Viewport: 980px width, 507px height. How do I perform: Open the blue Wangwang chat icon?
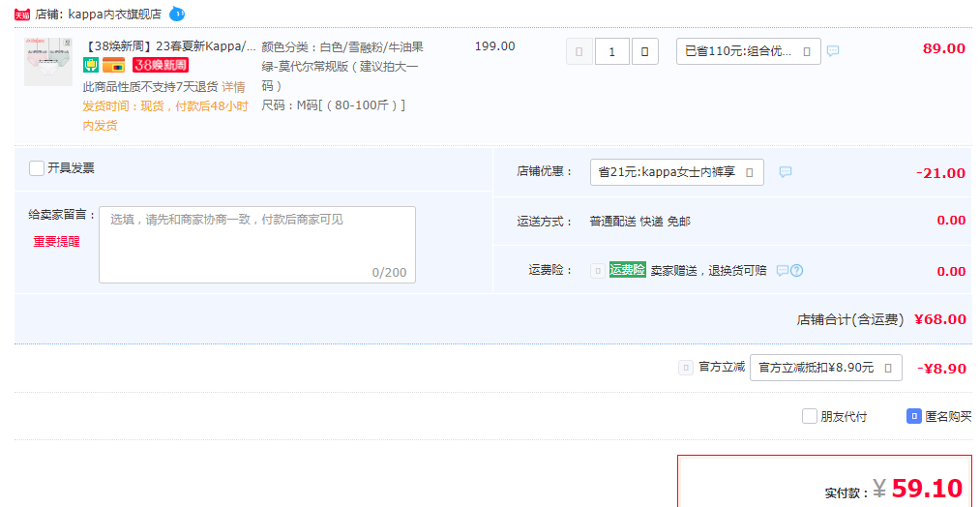tap(177, 14)
